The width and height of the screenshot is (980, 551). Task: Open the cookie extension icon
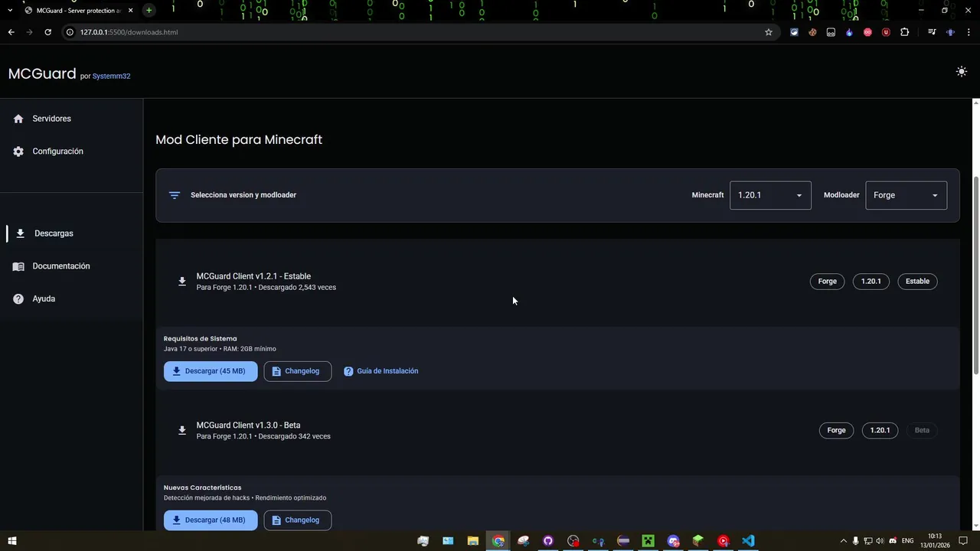812,32
